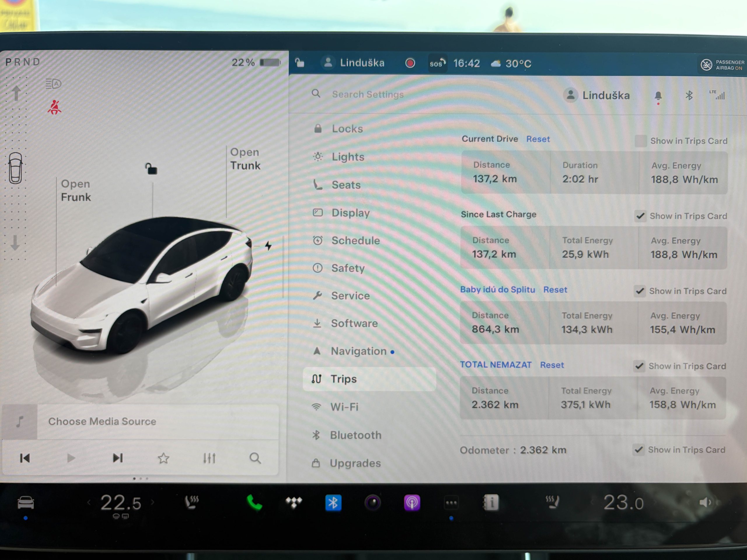Uncheck Show in Trips Card for Baby idú do Splitu
Screen dimensions: 747x560
point(640,291)
